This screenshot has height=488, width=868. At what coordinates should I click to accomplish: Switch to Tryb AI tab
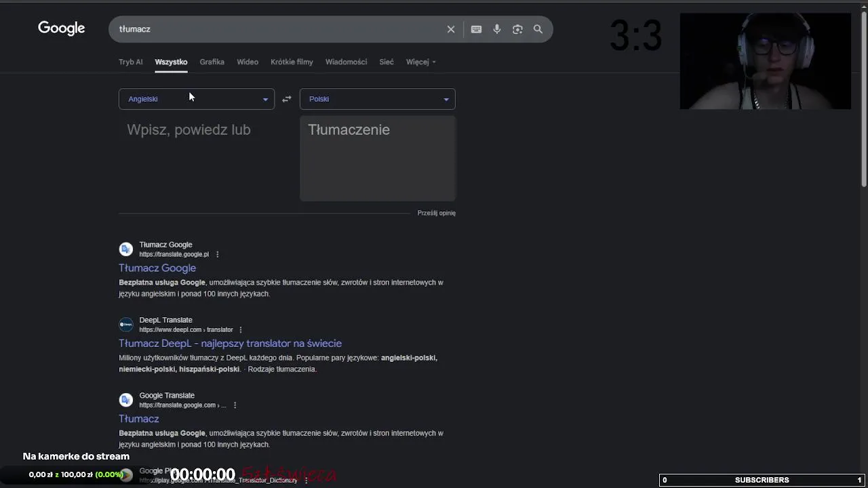tap(131, 62)
